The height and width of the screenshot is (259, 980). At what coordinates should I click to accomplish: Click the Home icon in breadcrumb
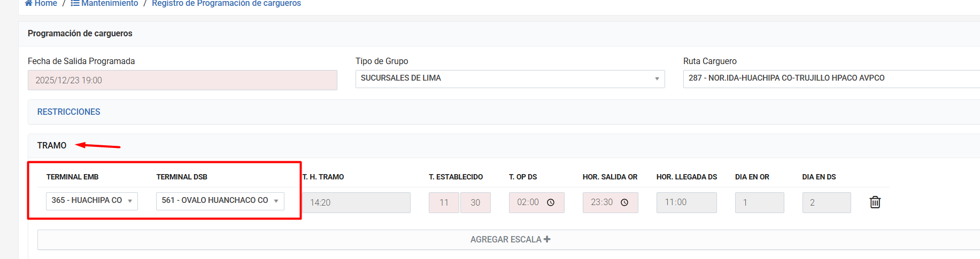click(x=29, y=3)
